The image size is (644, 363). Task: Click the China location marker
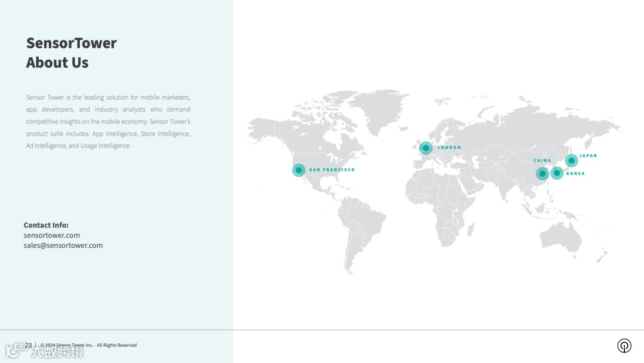[x=542, y=174]
